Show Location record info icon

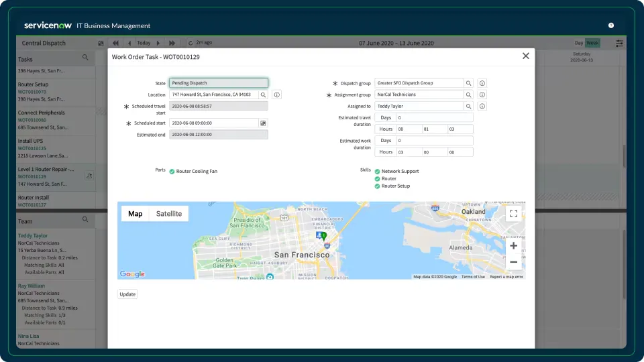[x=277, y=95]
